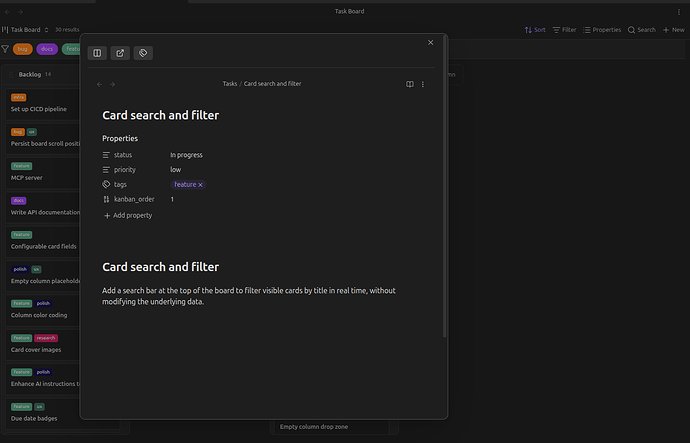Click Properties in the board toolbar
The image size is (690, 443).
coord(602,30)
